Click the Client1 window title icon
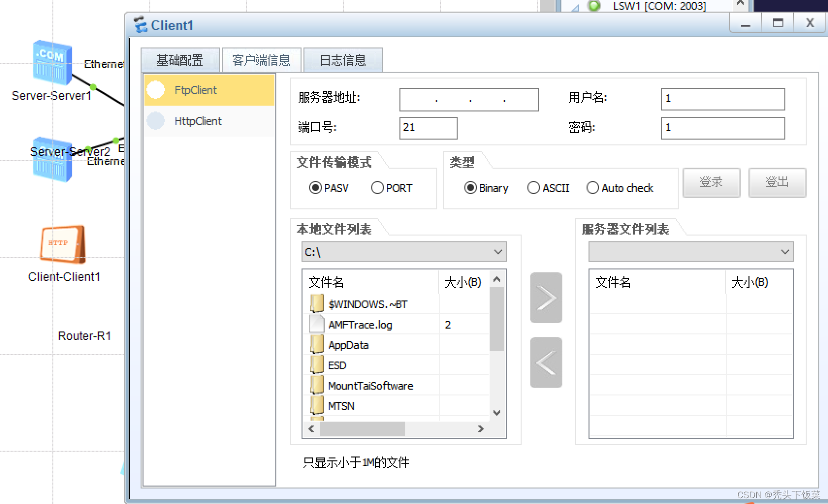This screenshot has height=504, width=828. (x=140, y=25)
